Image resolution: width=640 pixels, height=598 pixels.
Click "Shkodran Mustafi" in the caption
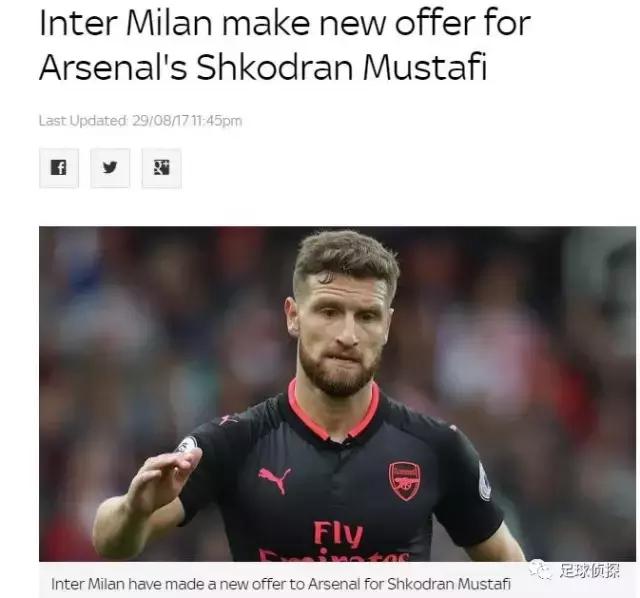[x=449, y=584]
